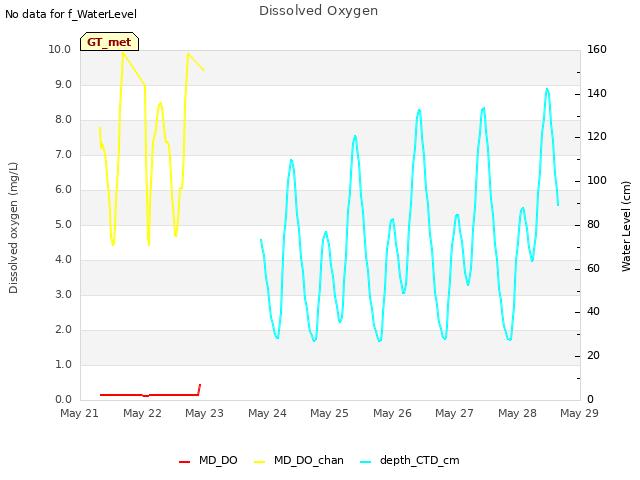This screenshot has height=480, width=640.
Task: Click the yellow MD_DO_chan legend swatch
Action: [x=260, y=462]
